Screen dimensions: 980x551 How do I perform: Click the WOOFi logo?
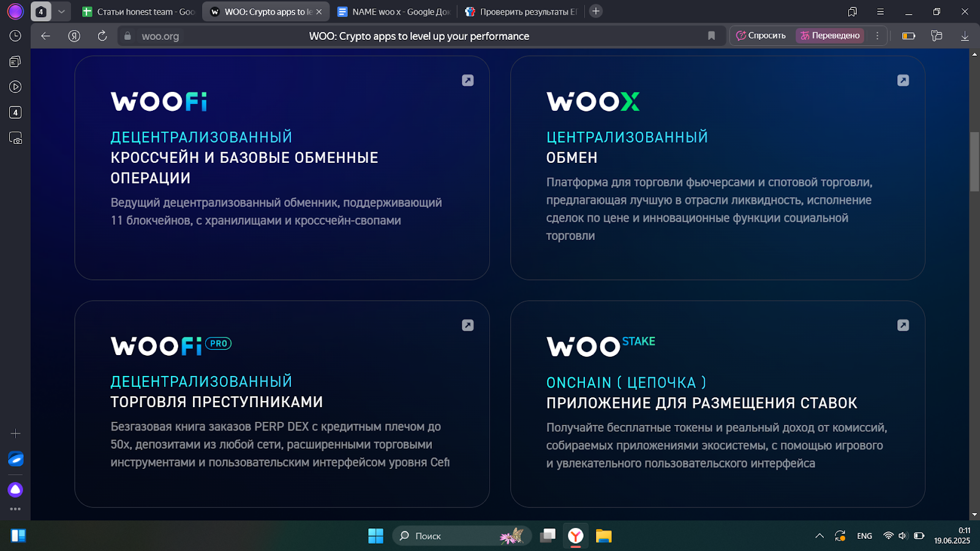click(159, 102)
